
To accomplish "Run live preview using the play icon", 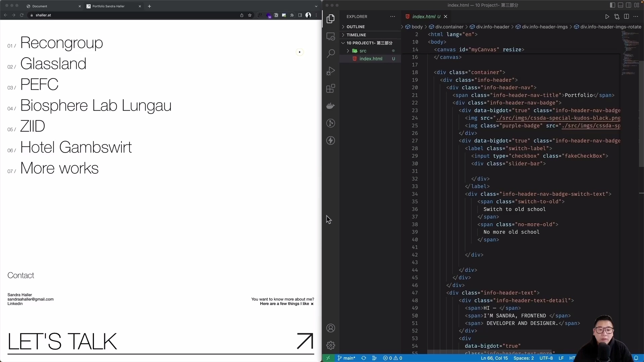I will (607, 16).
